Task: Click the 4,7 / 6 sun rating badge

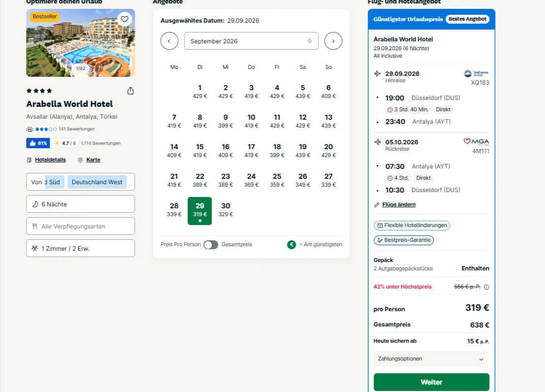Action: (x=64, y=143)
